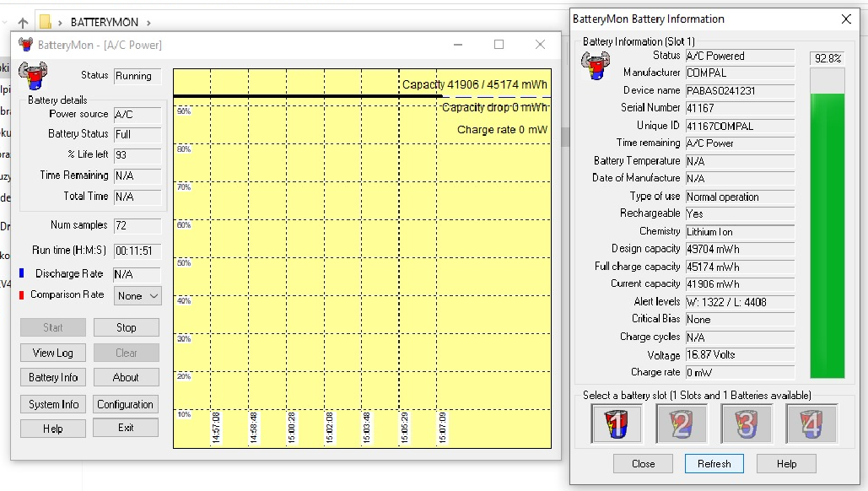
Task: Click Rechargeable field showing Yes
Action: 740,213
